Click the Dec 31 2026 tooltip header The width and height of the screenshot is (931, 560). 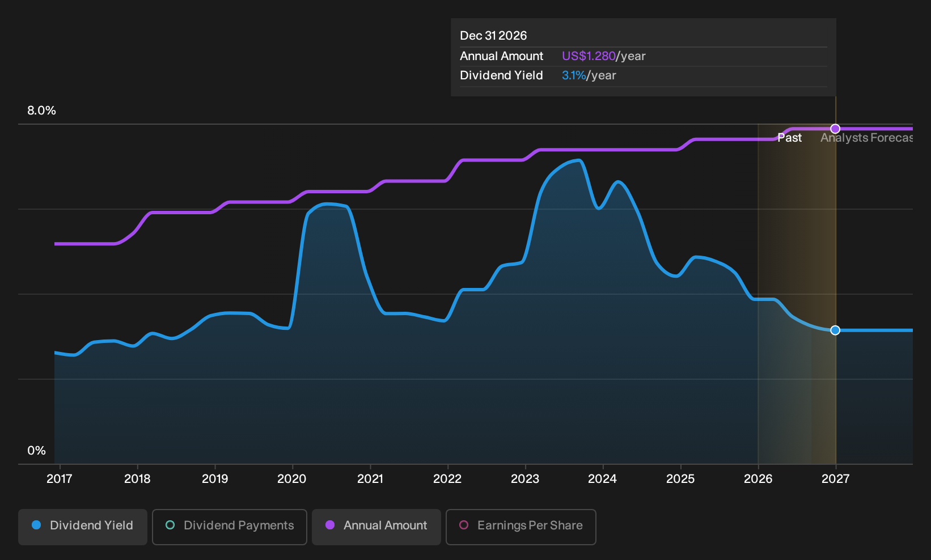coord(493,36)
